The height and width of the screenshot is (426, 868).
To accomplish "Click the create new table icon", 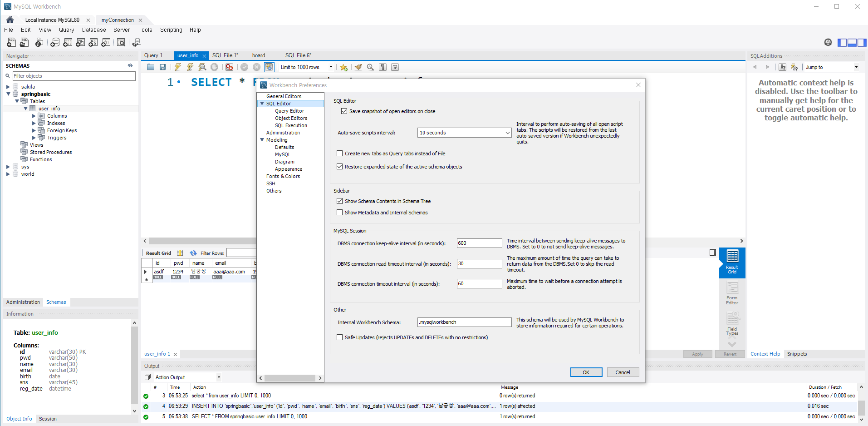I will 68,42.
